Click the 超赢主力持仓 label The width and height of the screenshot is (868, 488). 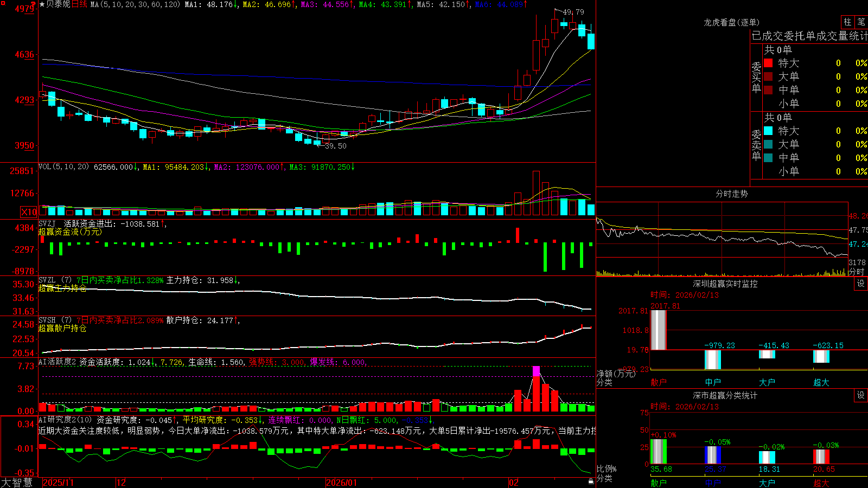[x=62, y=288]
